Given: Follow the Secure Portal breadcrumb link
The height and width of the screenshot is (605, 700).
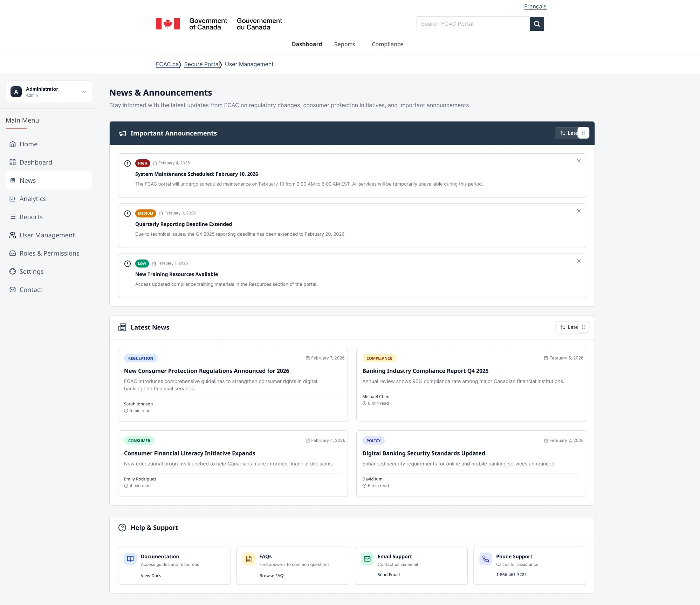Looking at the screenshot, I should 202,64.
